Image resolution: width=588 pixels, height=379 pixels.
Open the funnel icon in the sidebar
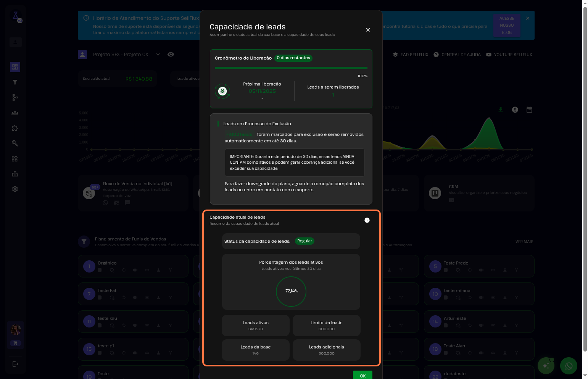point(15,82)
